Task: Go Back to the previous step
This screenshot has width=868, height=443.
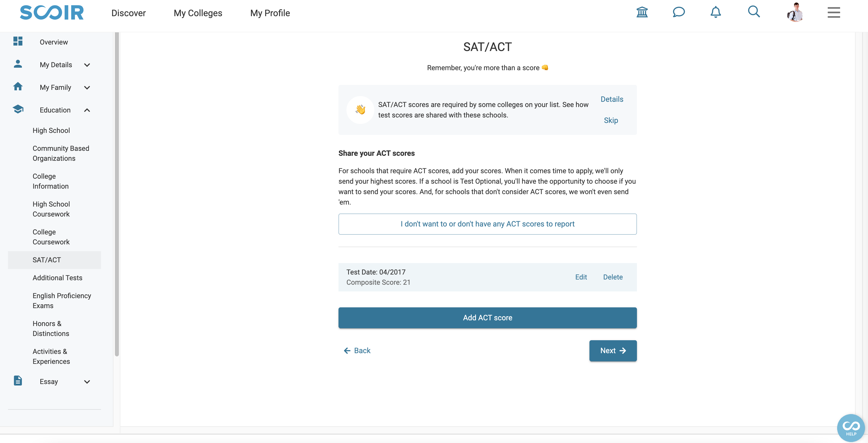Action: (x=357, y=351)
